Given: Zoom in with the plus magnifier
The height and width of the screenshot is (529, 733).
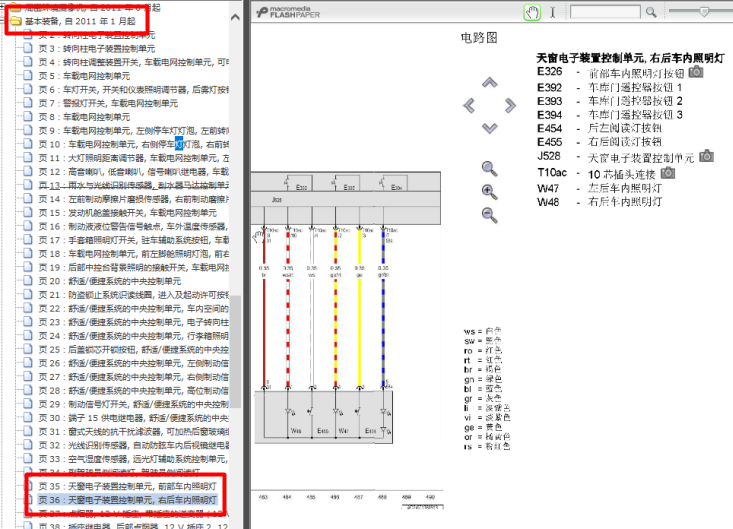Looking at the screenshot, I should (x=489, y=192).
